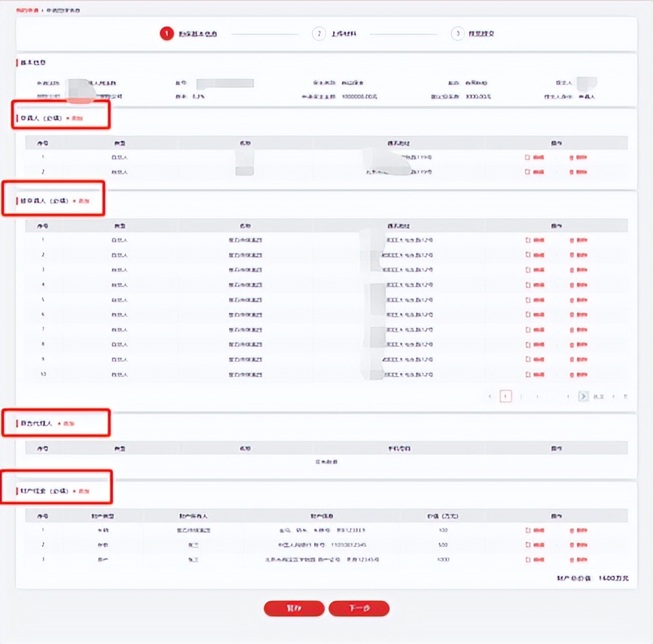Click delete icon for applicant row 2
This screenshot has width=653, height=644.
coord(577,172)
